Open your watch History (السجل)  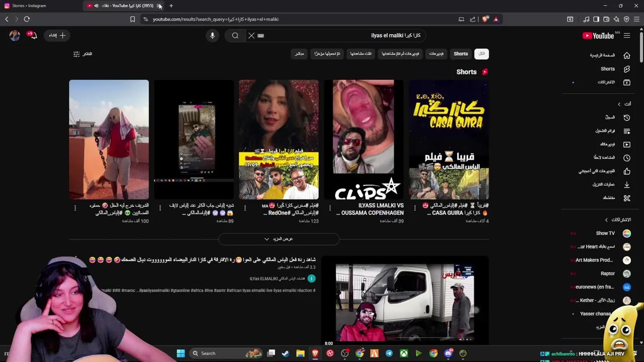(x=610, y=117)
